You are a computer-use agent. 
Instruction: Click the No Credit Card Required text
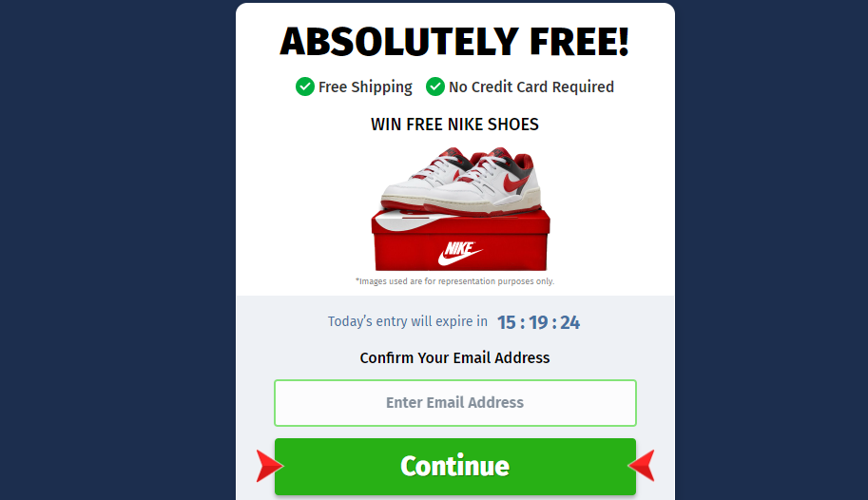(531, 87)
